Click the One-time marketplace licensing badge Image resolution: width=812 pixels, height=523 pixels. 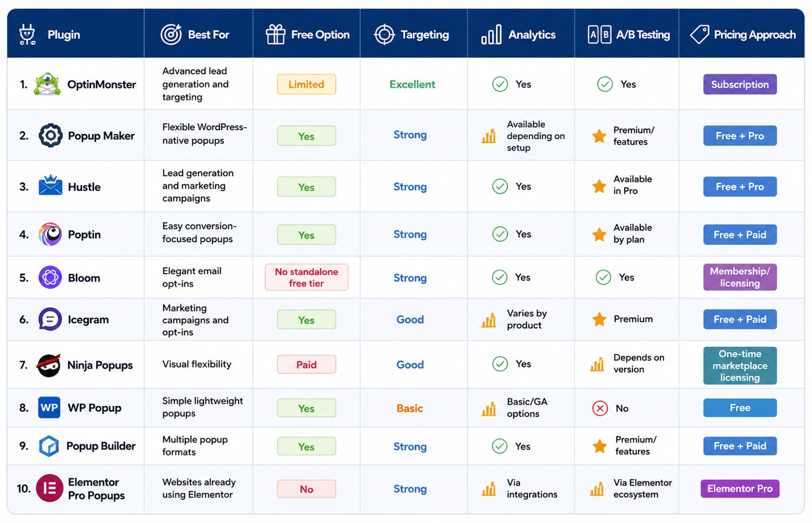[x=740, y=366]
